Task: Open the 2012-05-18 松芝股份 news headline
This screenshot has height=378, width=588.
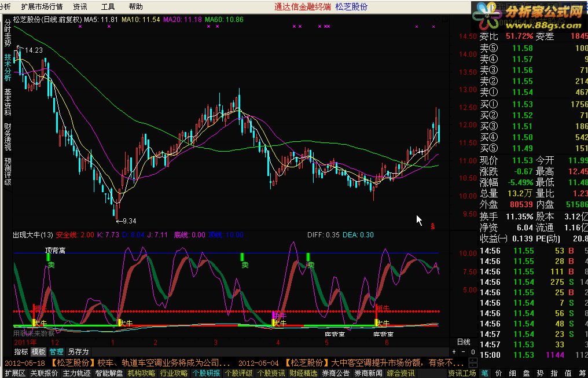Action: (117, 363)
